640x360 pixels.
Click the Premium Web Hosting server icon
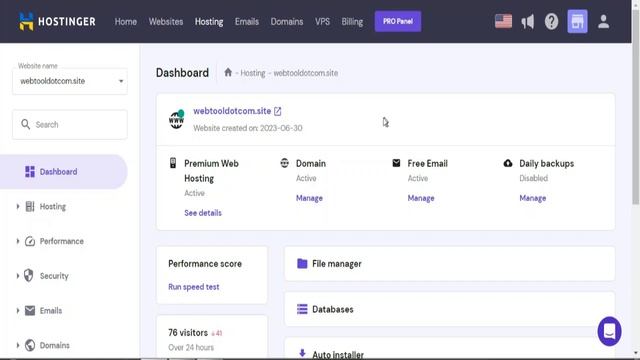pos(173,163)
